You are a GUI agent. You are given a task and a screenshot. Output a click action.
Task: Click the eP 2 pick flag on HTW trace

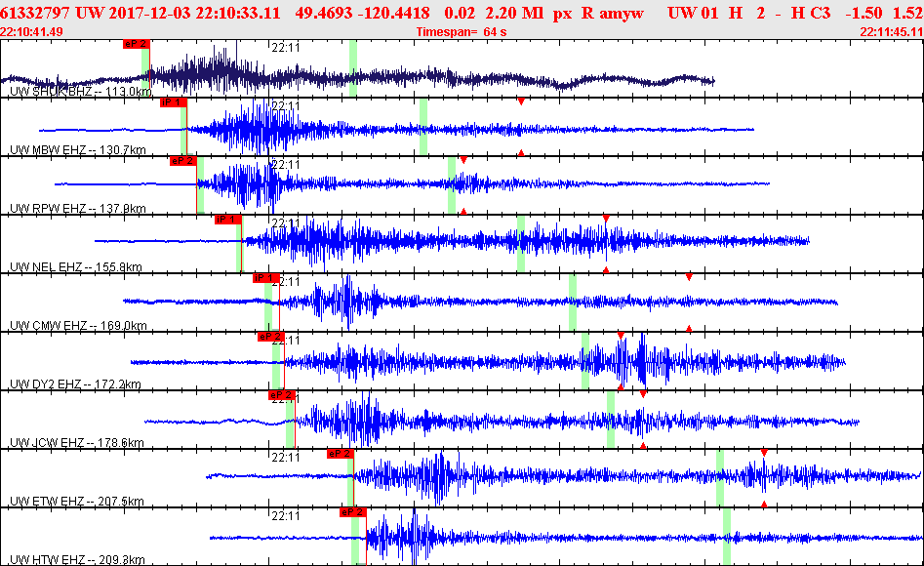click(x=352, y=511)
